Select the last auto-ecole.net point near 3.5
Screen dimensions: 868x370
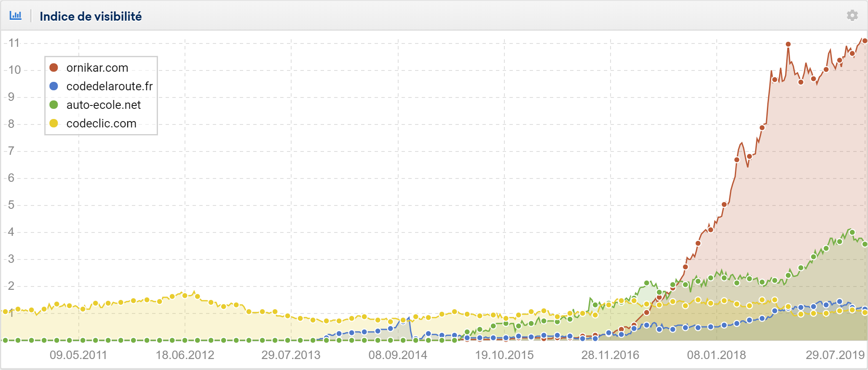point(865,244)
